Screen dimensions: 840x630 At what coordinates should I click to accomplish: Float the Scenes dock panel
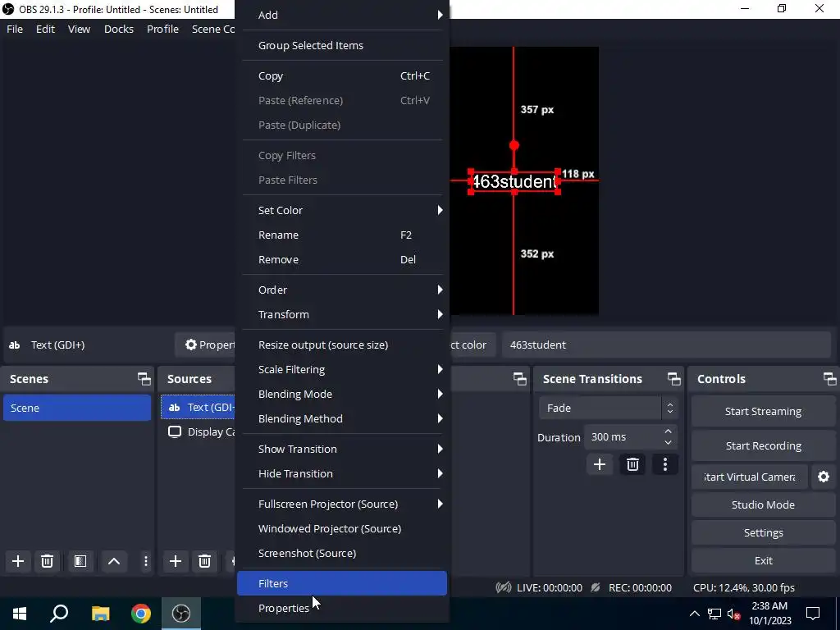point(144,379)
